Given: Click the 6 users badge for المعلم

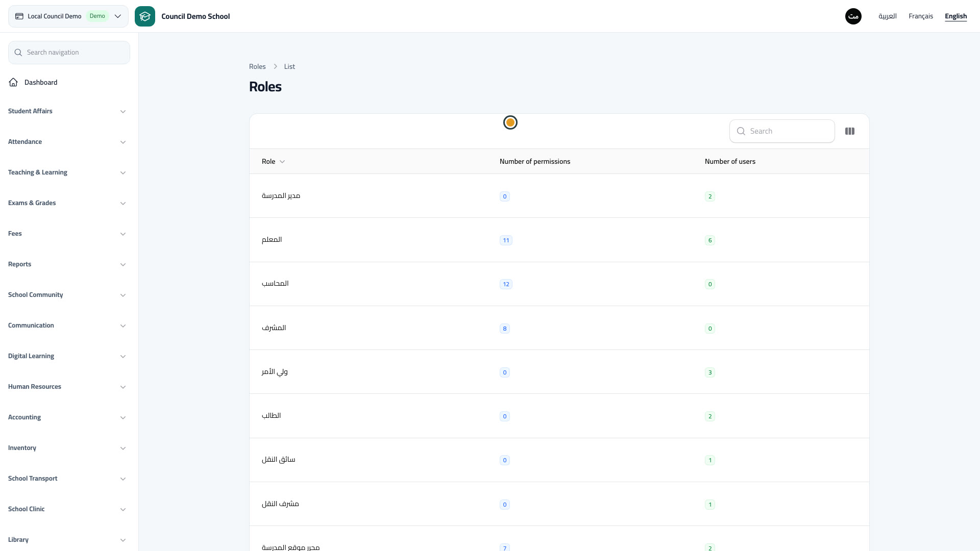Looking at the screenshot, I should pos(709,240).
